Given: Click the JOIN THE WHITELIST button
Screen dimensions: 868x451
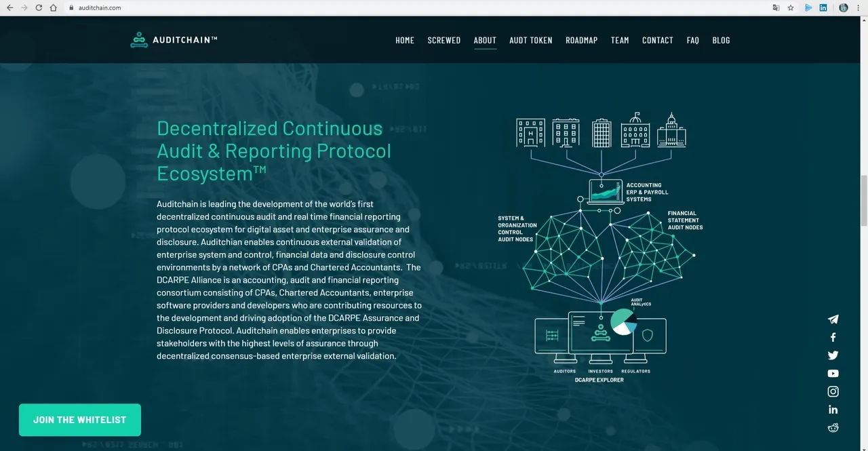Looking at the screenshot, I should pyautogui.click(x=80, y=420).
